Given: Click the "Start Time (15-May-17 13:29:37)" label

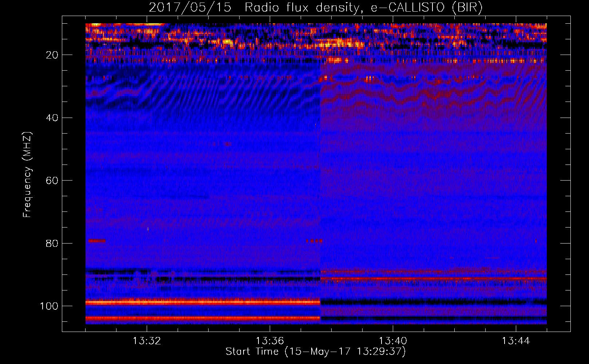Looking at the screenshot, I should point(315,352).
